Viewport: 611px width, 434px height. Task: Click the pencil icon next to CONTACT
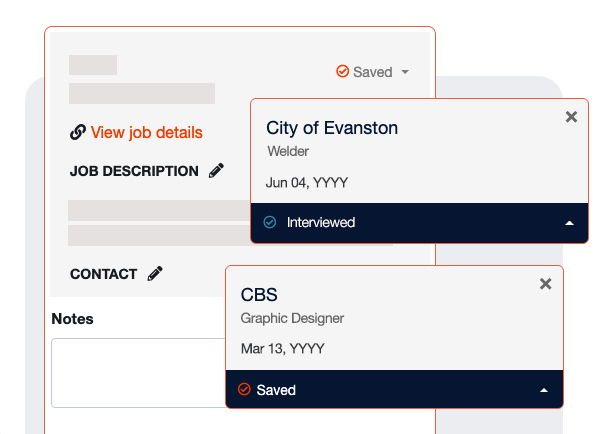click(155, 274)
